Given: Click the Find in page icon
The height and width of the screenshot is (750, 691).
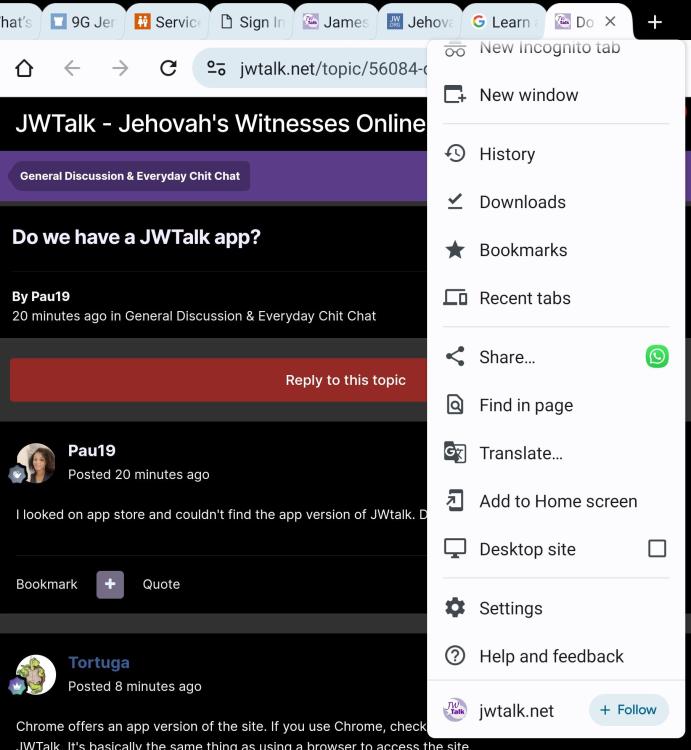Looking at the screenshot, I should point(455,405).
